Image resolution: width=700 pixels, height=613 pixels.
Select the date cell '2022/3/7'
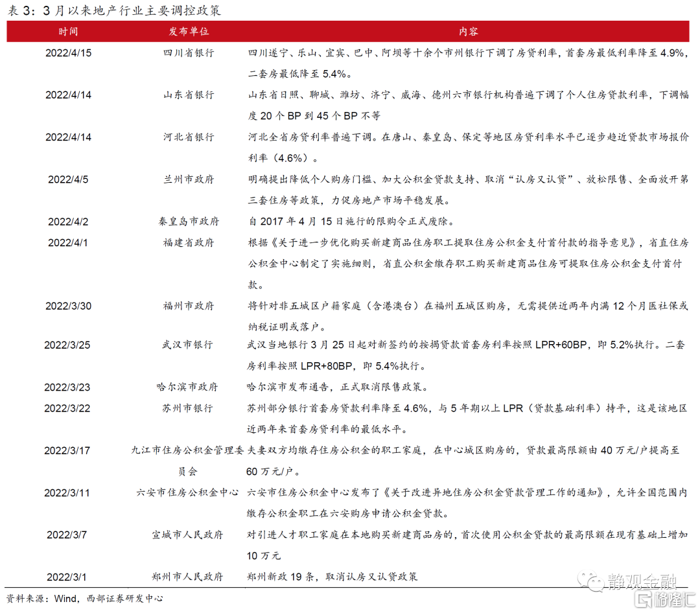pos(67,535)
